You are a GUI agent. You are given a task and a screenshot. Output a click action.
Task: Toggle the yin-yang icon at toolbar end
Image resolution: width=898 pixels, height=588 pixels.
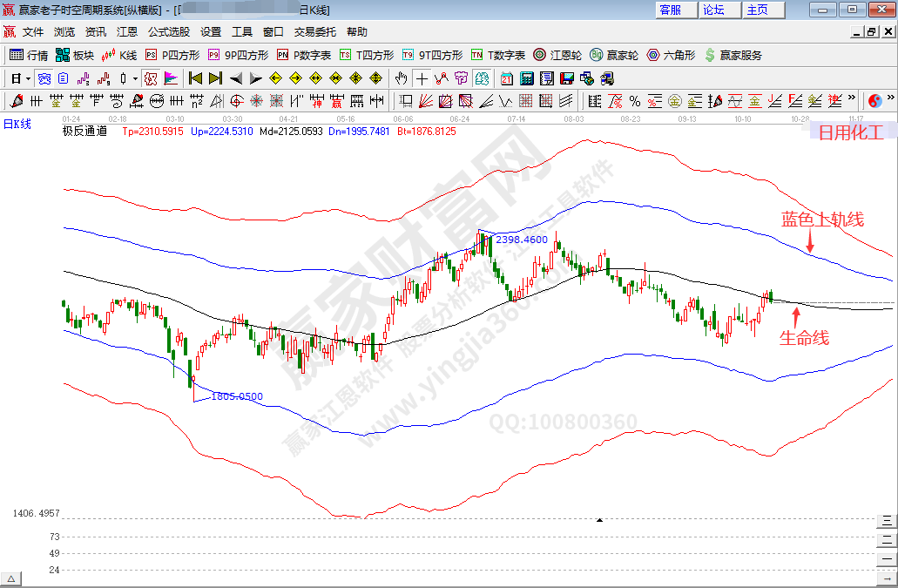pyautogui.click(x=875, y=100)
